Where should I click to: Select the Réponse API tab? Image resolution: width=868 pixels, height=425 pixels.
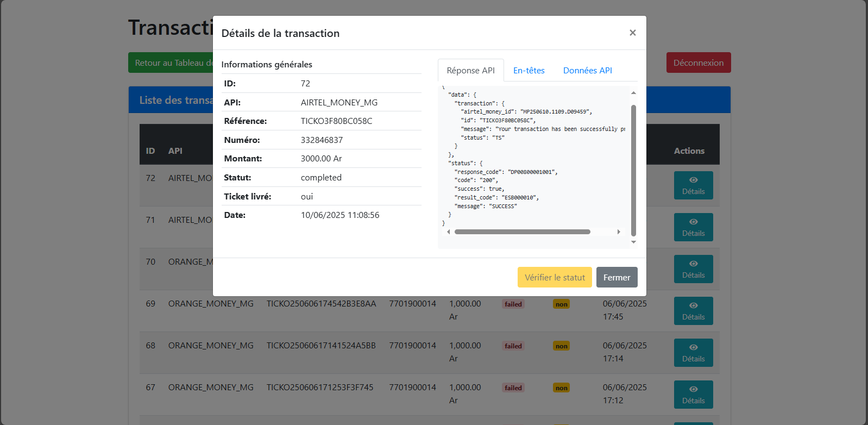470,71
